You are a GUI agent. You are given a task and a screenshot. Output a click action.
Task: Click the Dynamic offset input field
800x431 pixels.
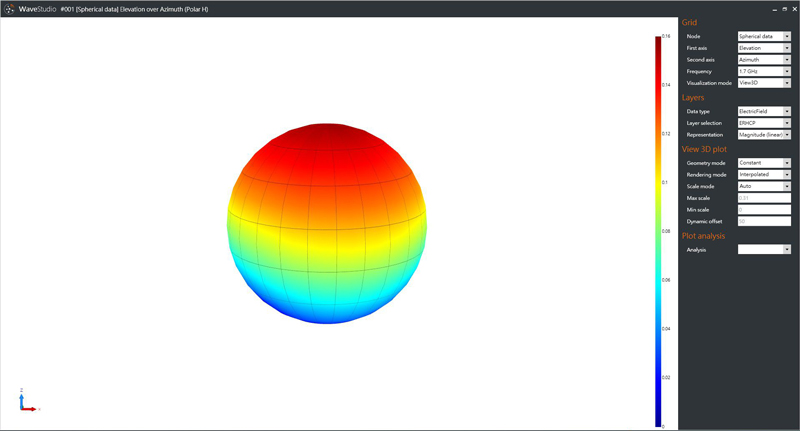(764, 221)
